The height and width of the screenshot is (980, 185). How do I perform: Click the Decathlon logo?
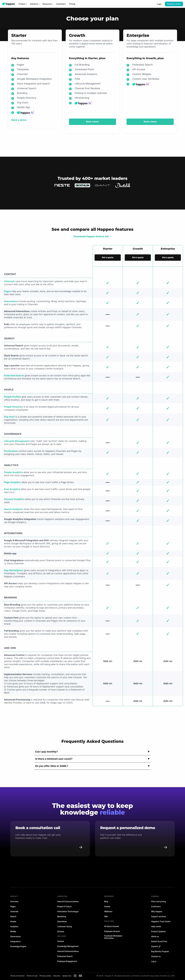tap(82, 185)
